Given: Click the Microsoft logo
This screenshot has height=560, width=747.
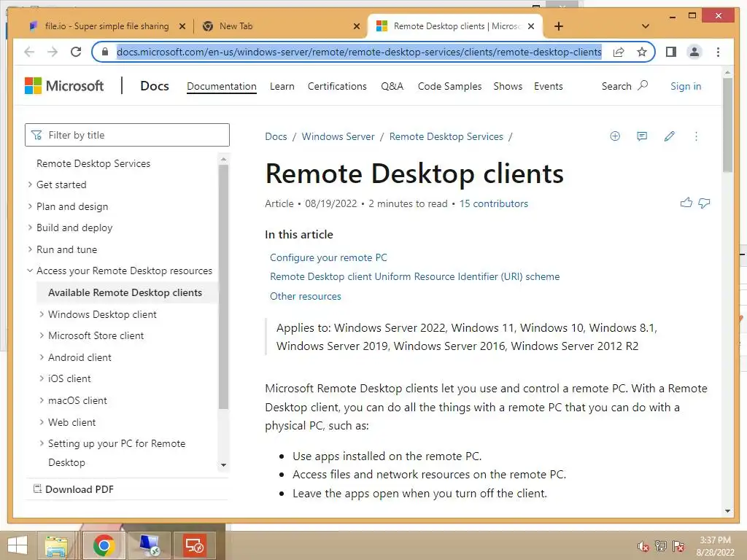Looking at the screenshot, I should [64, 86].
